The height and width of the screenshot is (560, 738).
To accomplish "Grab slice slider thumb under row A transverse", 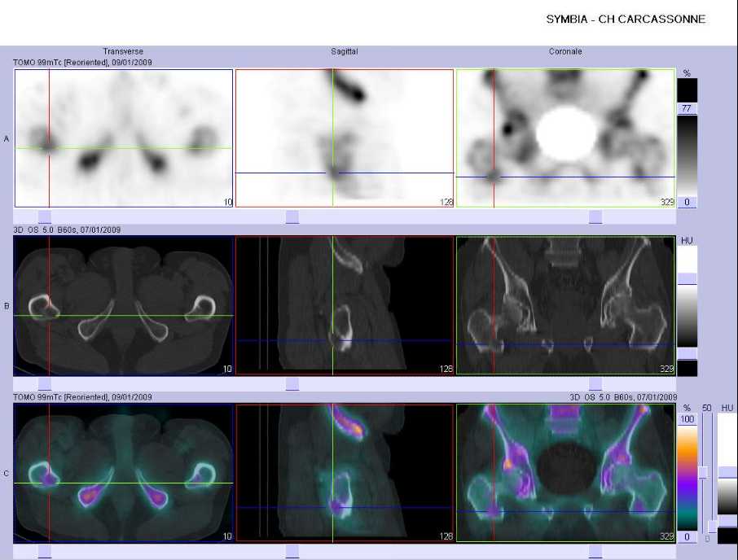I will point(45,217).
